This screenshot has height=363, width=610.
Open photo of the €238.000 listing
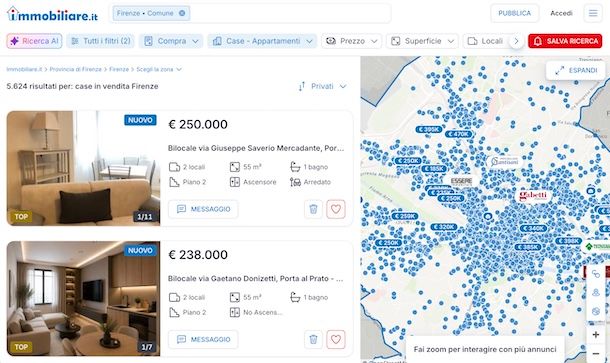[83, 298]
